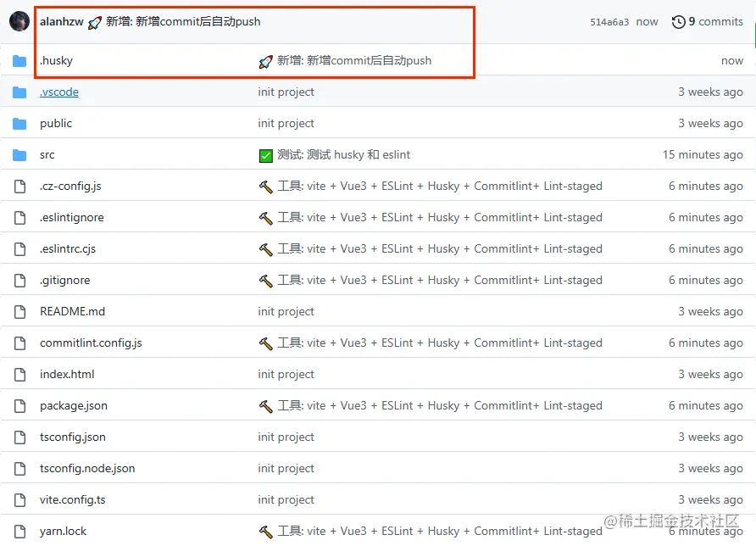Image resolution: width=756 pixels, height=546 pixels.
Task: Click 'now' timestamp beside commit hash
Action: [x=647, y=22]
